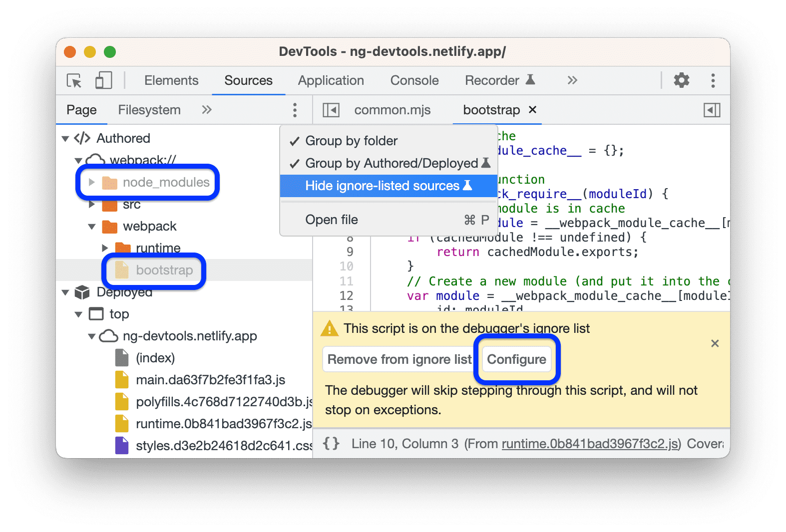Show more DevTools panels chevron
The height and width of the screenshot is (532, 786).
click(x=572, y=80)
